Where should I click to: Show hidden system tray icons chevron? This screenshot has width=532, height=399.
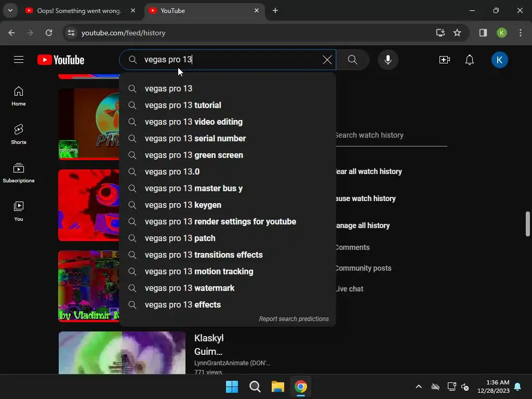[419, 387]
